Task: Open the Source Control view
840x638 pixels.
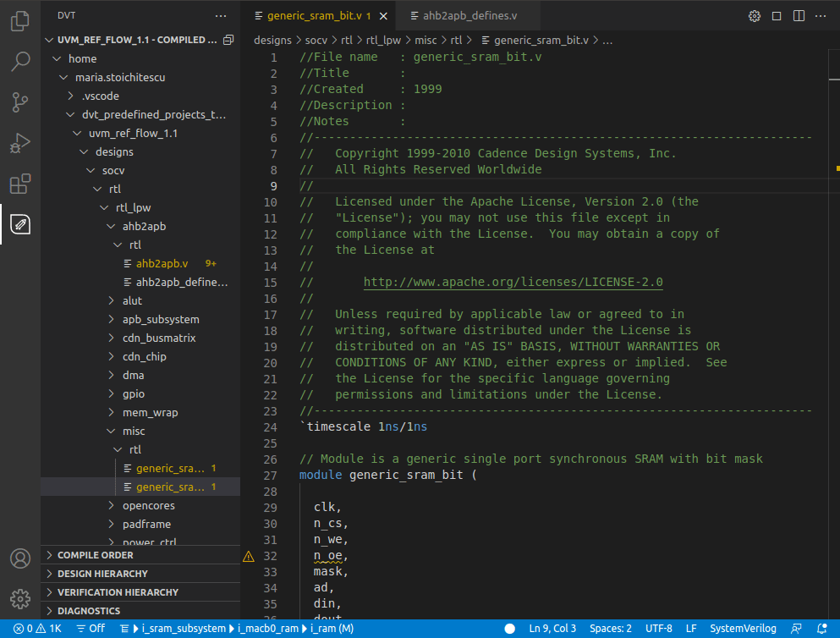Action: point(20,102)
